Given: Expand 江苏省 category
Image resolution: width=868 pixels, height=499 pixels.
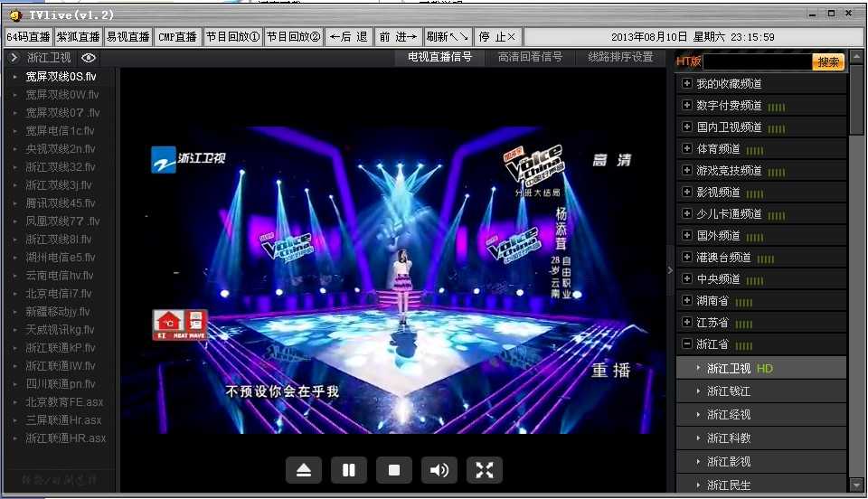Looking at the screenshot, I should [761, 322].
